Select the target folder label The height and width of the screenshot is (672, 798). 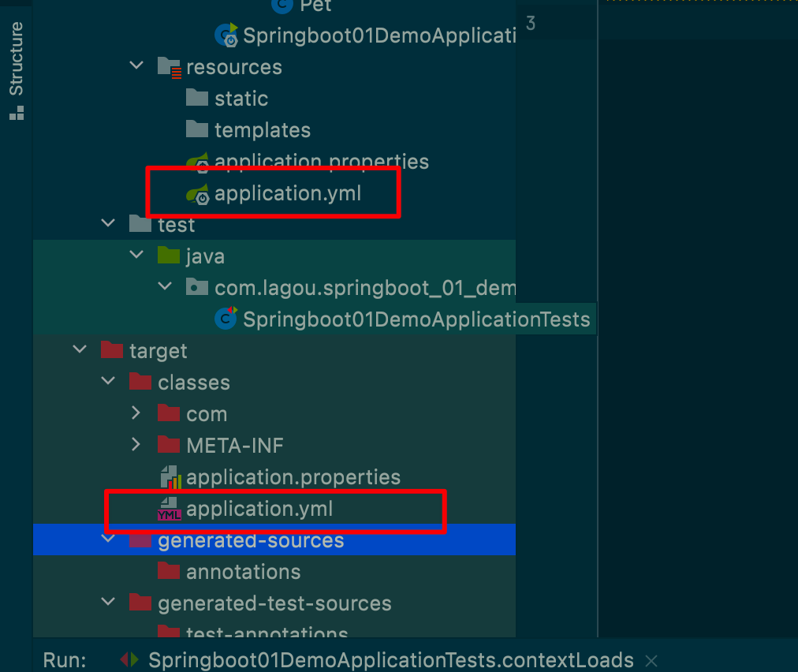pyautogui.click(x=158, y=351)
